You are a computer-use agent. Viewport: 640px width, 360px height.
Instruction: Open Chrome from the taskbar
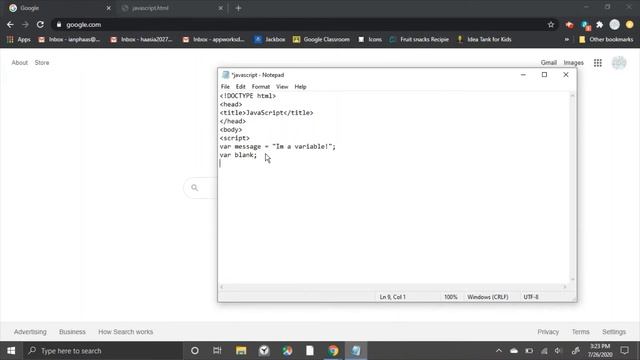[333, 351]
